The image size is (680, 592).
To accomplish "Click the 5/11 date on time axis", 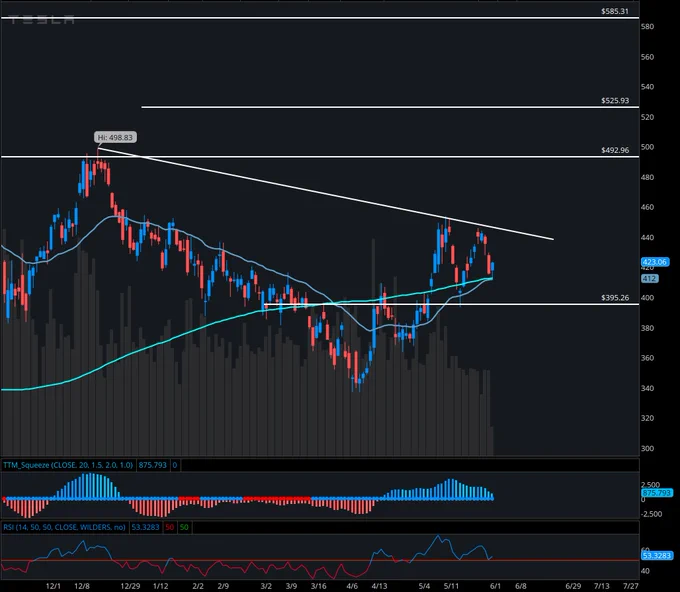I will point(451,586).
